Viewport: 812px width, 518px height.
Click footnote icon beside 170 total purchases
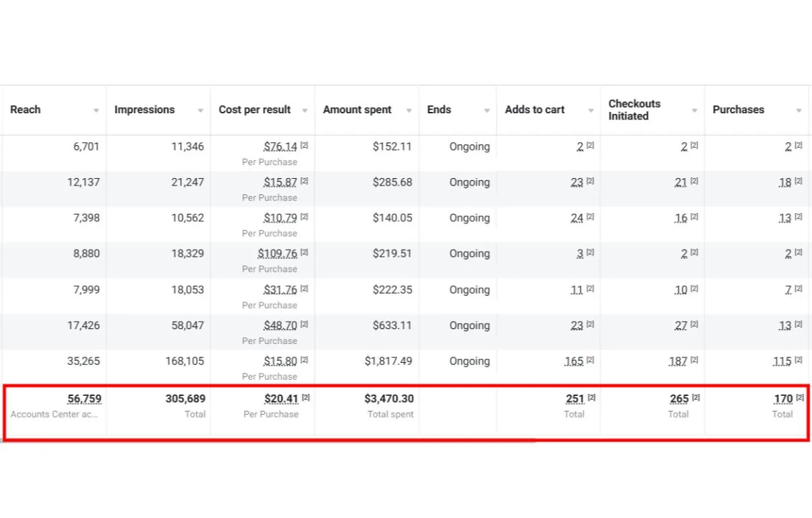tap(800, 397)
